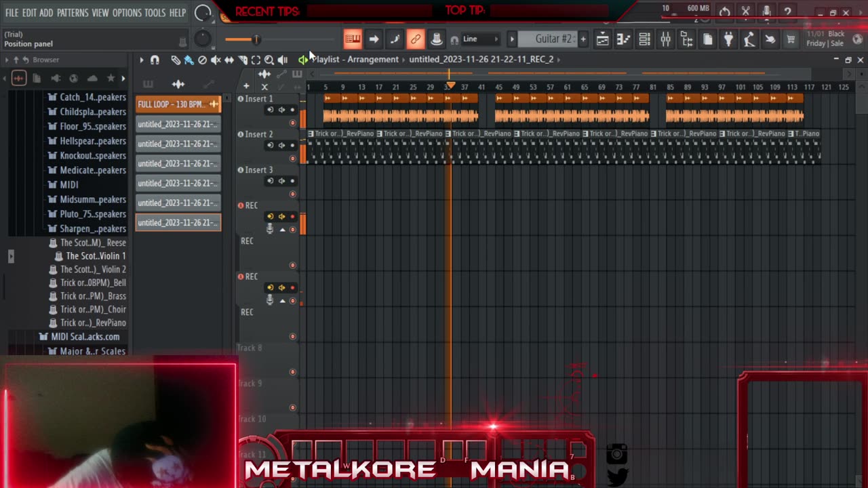Collapse browser with left edge arrow
Viewport: 868px width, 488px height.
click(10, 256)
